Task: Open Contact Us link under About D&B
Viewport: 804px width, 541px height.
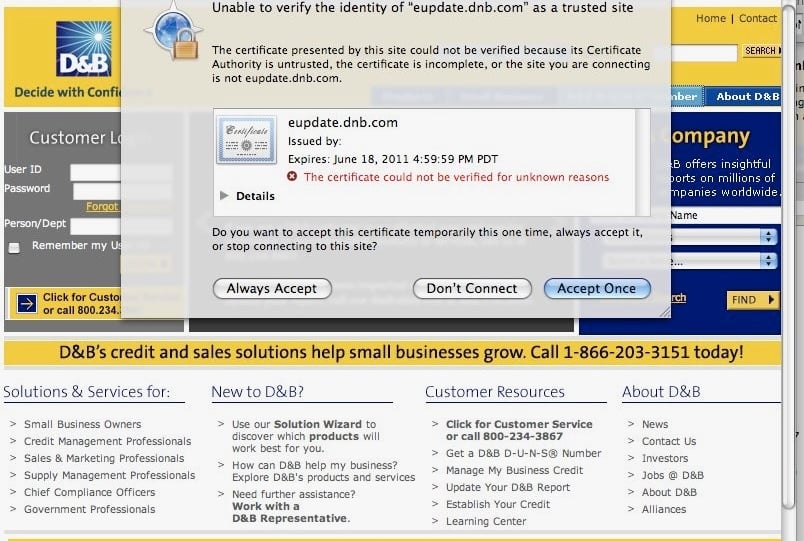Action: tap(669, 441)
